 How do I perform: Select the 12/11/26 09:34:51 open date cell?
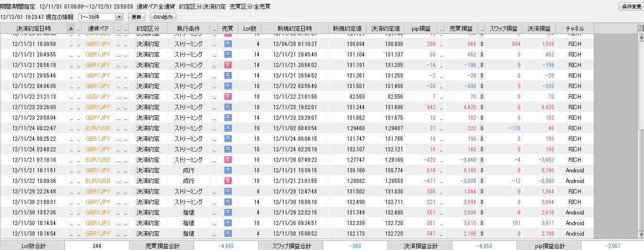tap(294, 223)
